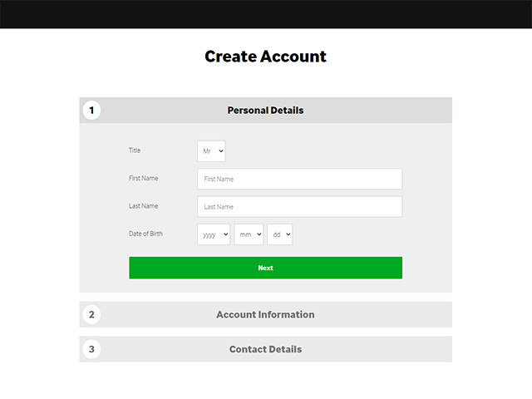Click the green Next button
The height and width of the screenshot is (399, 532).
[266, 268]
